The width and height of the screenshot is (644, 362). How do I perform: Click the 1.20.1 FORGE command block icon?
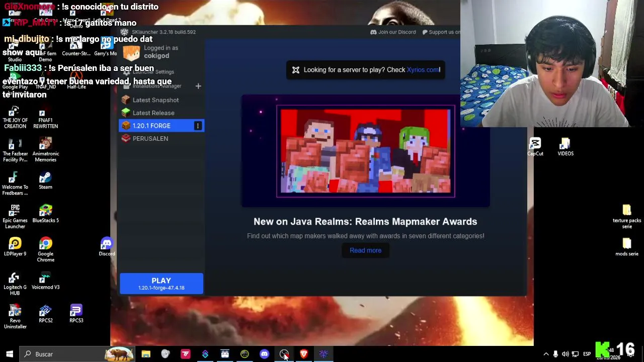coord(126,126)
